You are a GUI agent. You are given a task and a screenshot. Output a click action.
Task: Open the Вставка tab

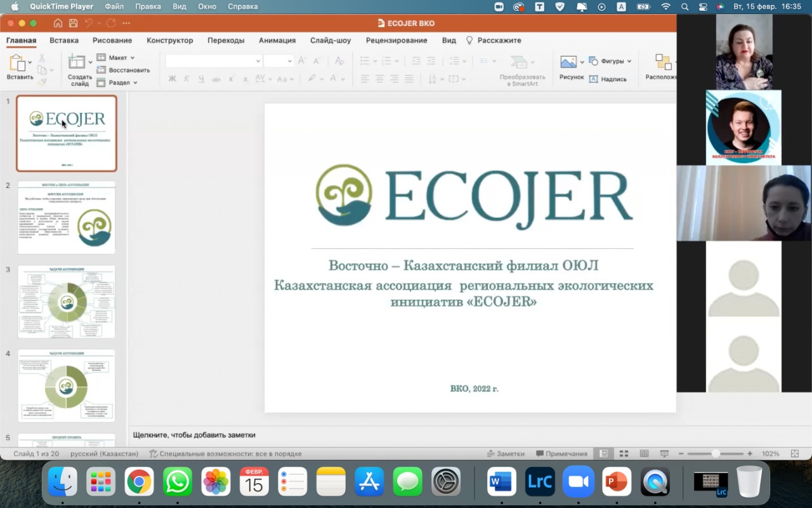coord(64,40)
